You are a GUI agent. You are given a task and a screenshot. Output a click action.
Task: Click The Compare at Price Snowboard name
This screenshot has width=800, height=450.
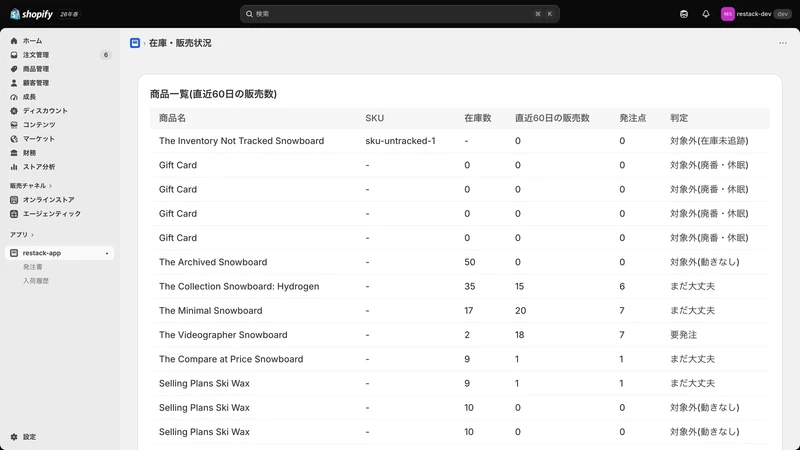coord(231,359)
